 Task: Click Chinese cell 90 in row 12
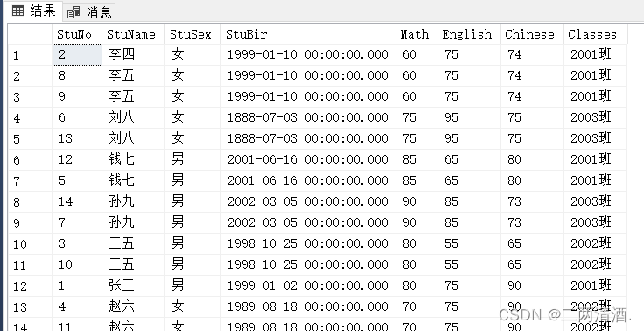click(532, 285)
